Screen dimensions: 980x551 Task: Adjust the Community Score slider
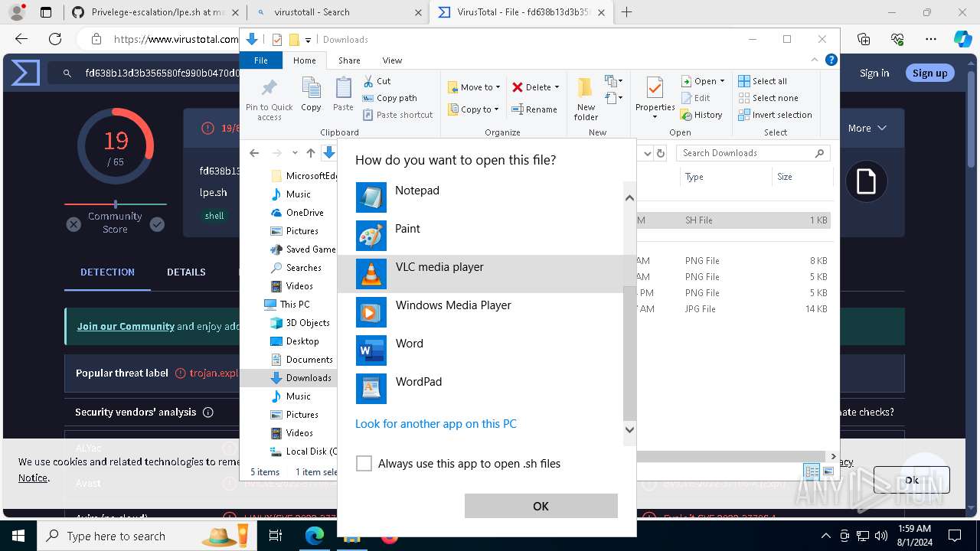pos(116,204)
